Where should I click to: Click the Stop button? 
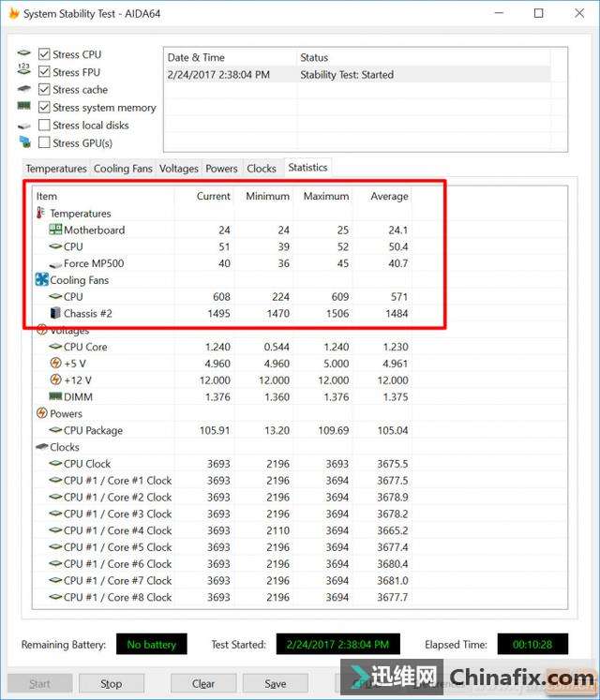pos(112,683)
